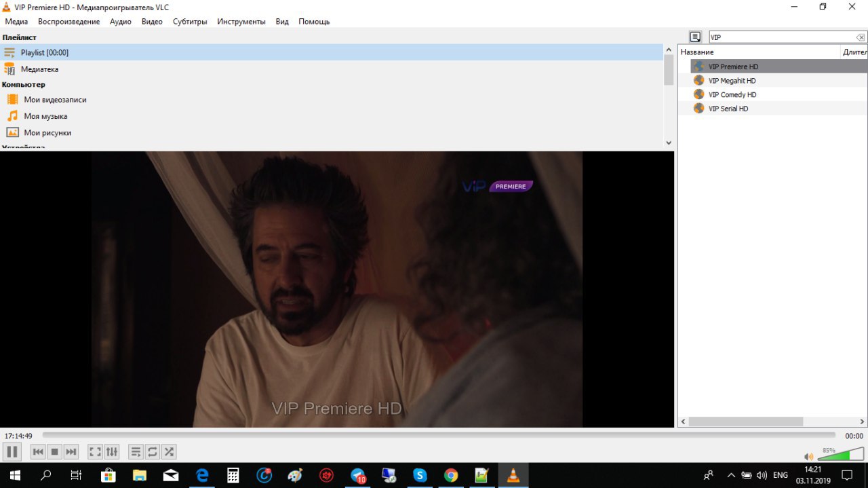Open system volume tray icon

(x=762, y=475)
